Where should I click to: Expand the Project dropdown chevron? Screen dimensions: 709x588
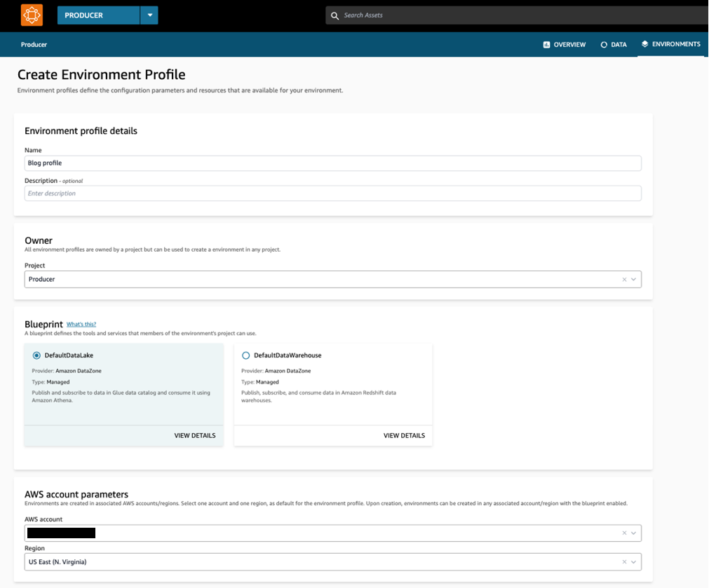click(x=633, y=280)
